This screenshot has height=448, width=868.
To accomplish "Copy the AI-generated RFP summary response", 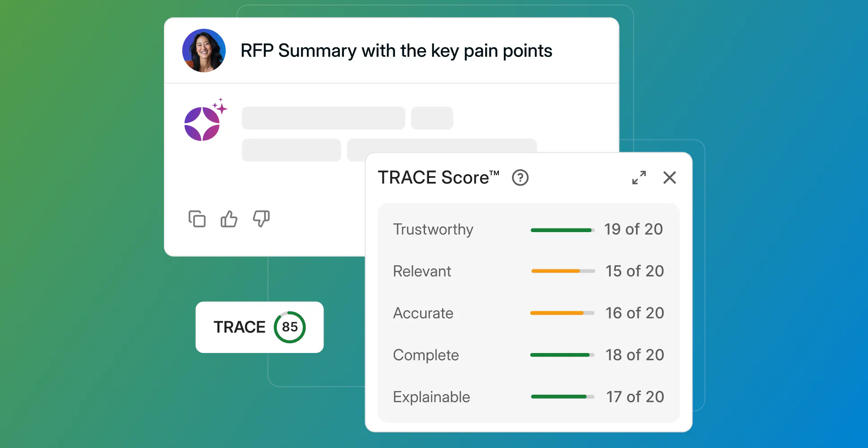I will 196,219.
